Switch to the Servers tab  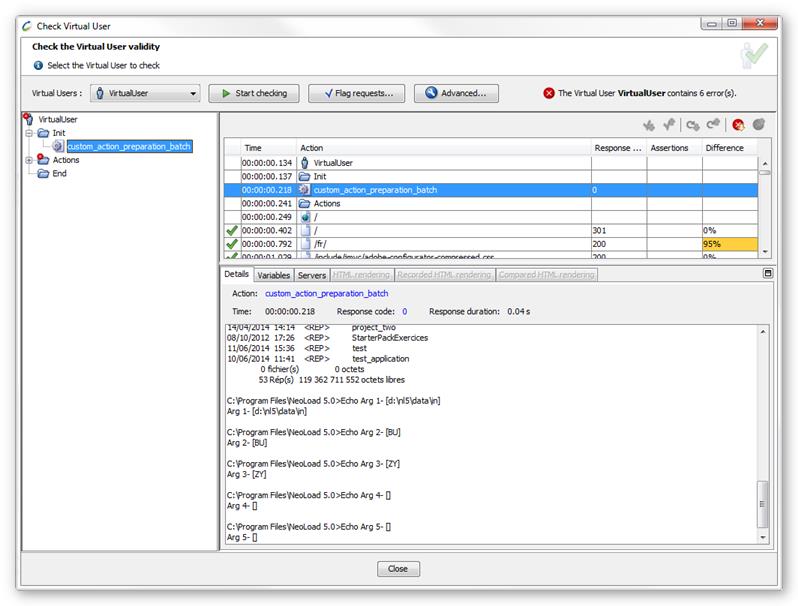pos(311,274)
